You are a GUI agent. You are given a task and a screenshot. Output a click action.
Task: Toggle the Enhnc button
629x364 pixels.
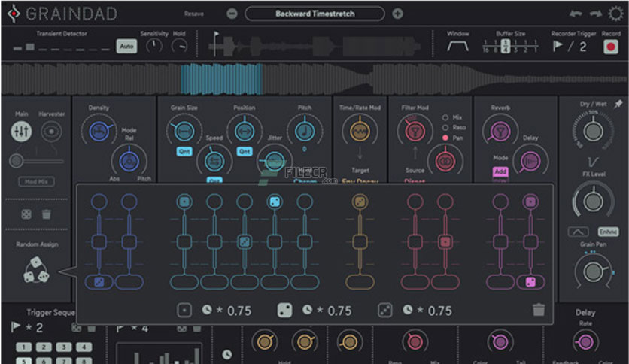tap(608, 232)
